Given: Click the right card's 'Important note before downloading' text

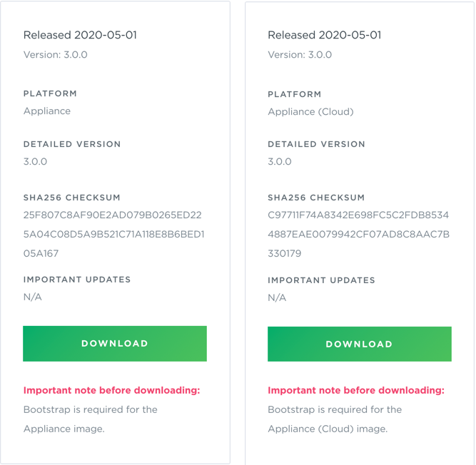Looking at the screenshot, I should pyautogui.click(x=356, y=390).
